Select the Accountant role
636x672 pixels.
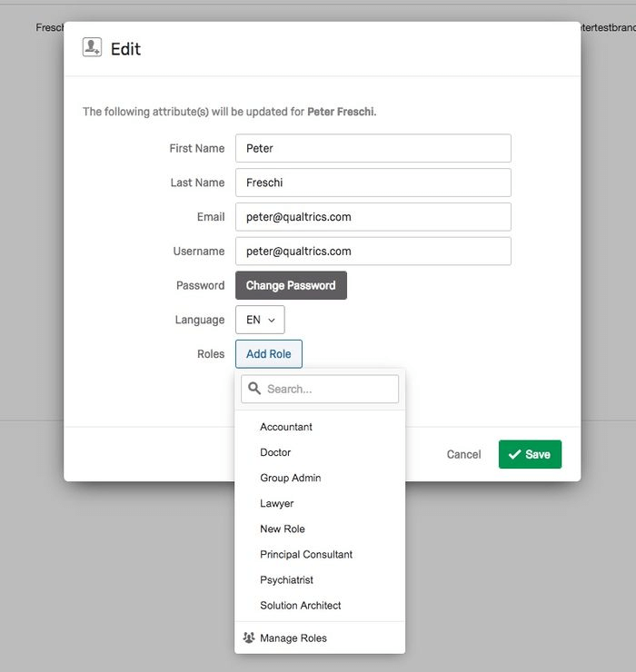point(320,427)
